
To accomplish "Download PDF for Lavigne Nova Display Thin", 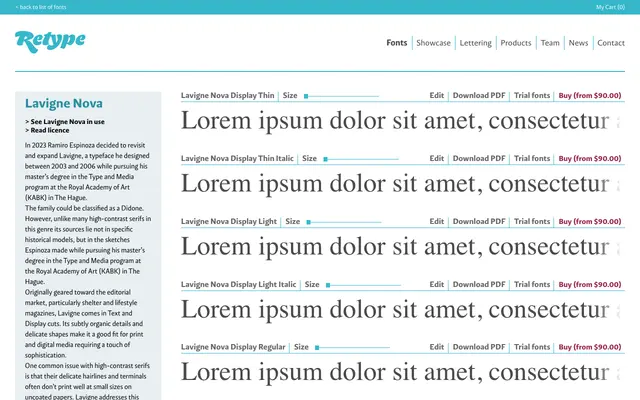I will pyautogui.click(x=479, y=96).
